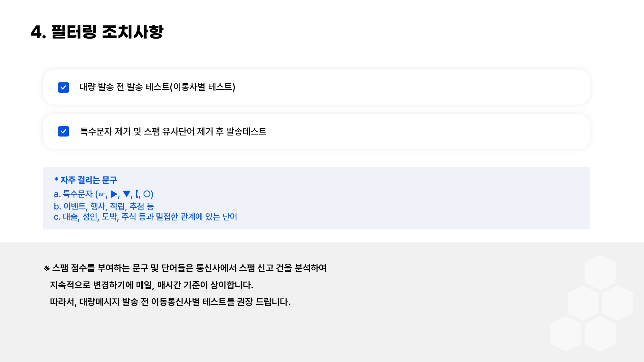
Task: Select the 4. 필터링 조치사항 title
Action: point(97,32)
